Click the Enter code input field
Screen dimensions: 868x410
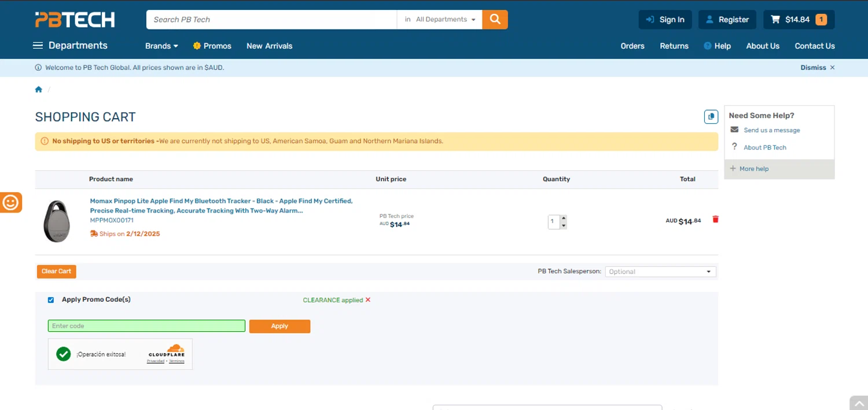146,326
